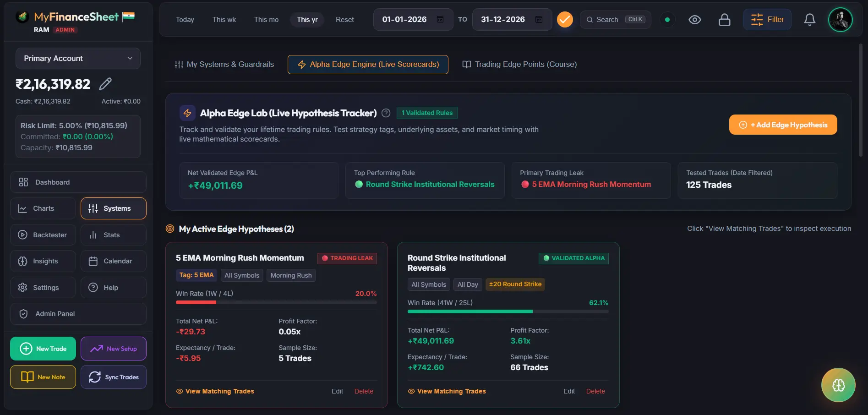Click the All Day chip
Viewport: 868px width, 415px height.
[x=468, y=284]
